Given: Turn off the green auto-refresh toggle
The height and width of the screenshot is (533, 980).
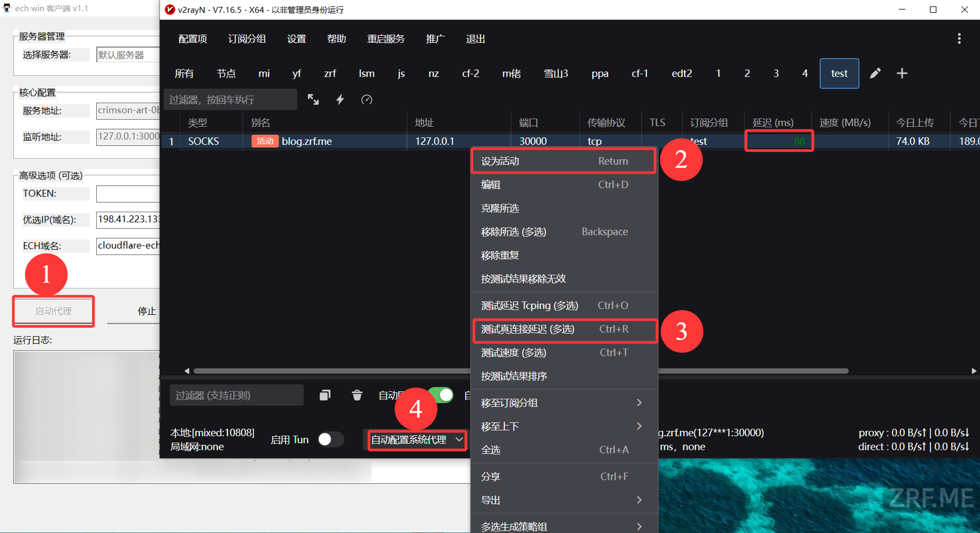Looking at the screenshot, I should click(x=440, y=395).
